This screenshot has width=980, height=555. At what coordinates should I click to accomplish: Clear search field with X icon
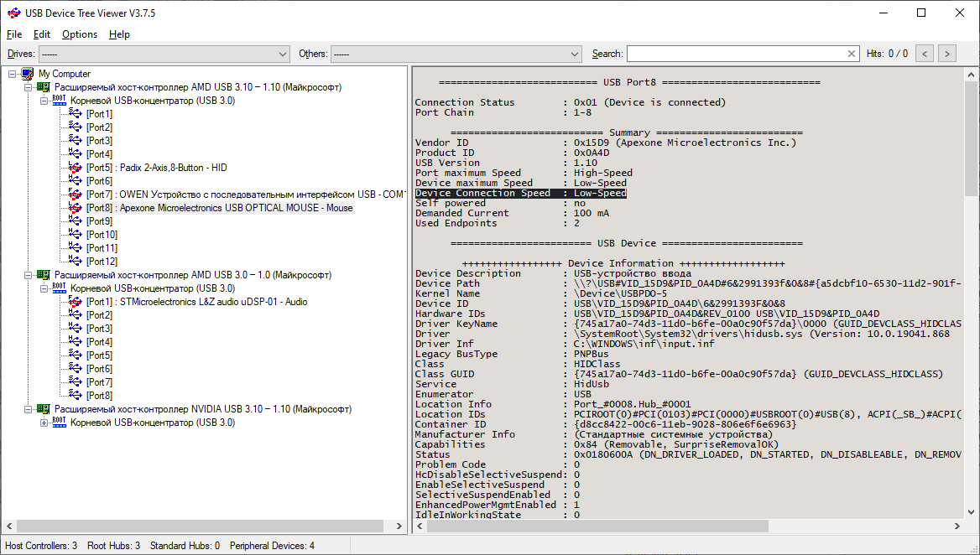pyautogui.click(x=852, y=54)
